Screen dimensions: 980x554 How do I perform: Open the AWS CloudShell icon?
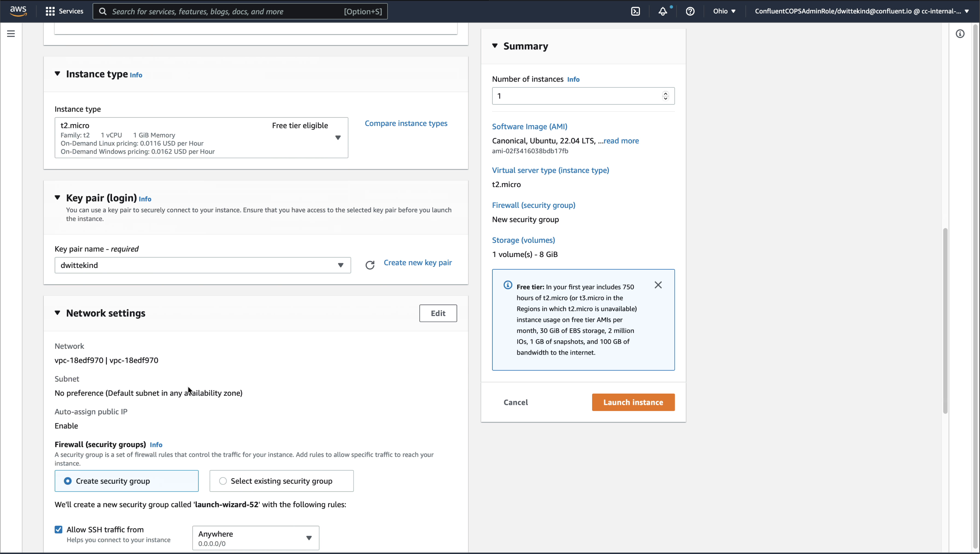click(x=635, y=11)
